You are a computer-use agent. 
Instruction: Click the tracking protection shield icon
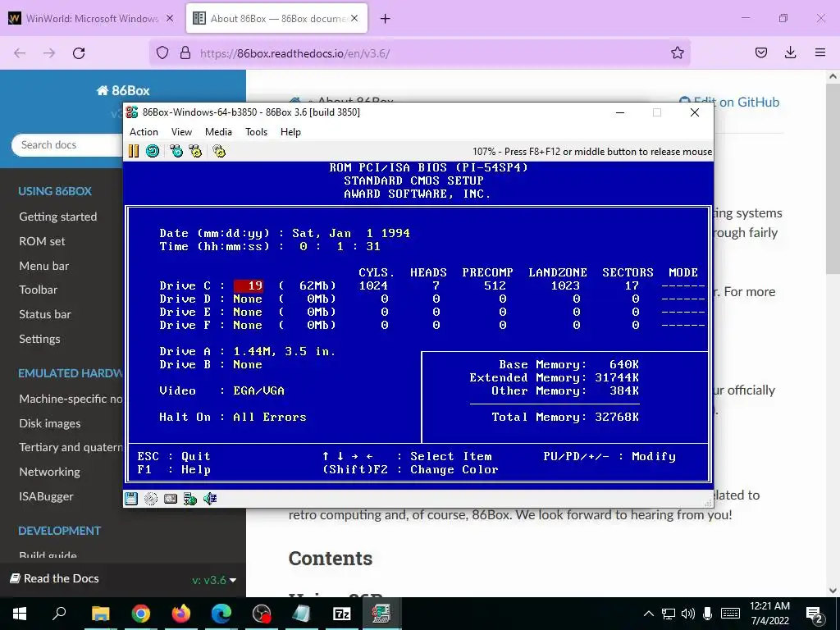(162, 53)
